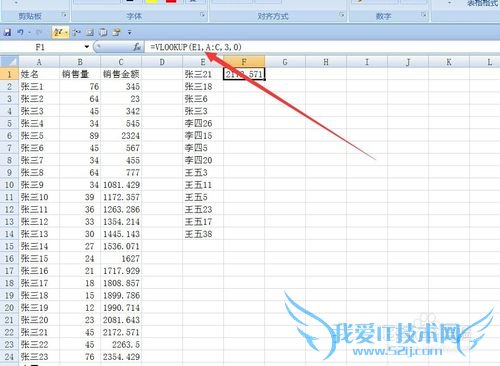Image resolution: width=500 pixels, height=366 pixels.
Task: Click cell E5 containing 李四26
Action: coord(203,124)
